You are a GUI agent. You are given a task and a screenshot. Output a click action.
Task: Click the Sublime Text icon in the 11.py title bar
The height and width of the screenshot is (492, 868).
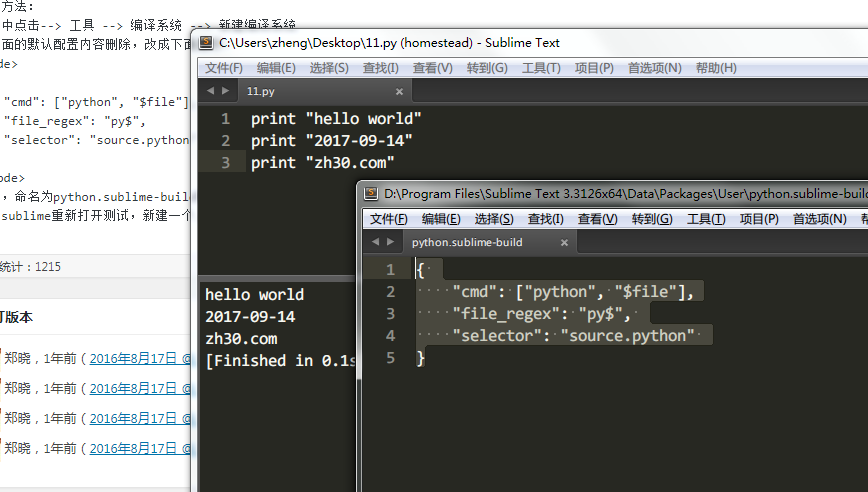coord(206,43)
